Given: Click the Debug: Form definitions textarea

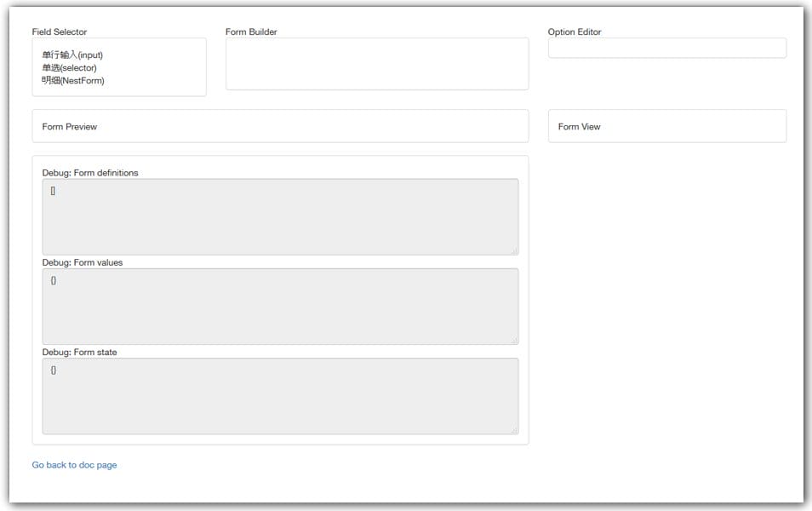Looking at the screenshot, I should 280,215.
